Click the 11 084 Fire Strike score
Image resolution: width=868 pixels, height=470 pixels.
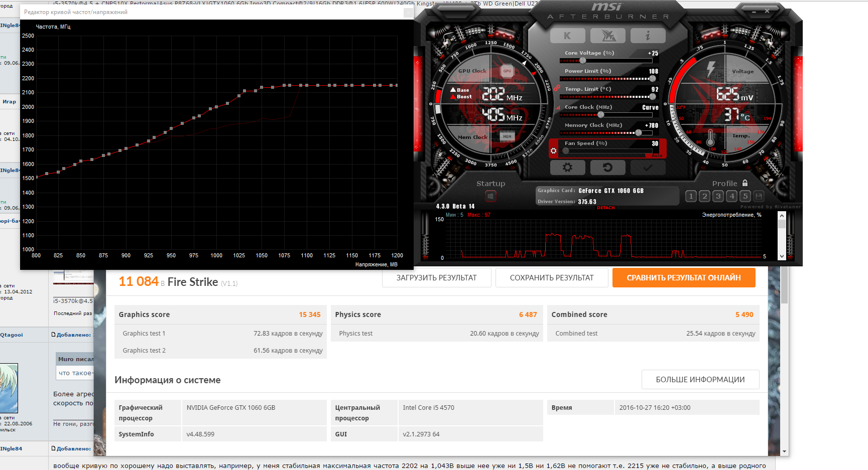pos(139,281)
